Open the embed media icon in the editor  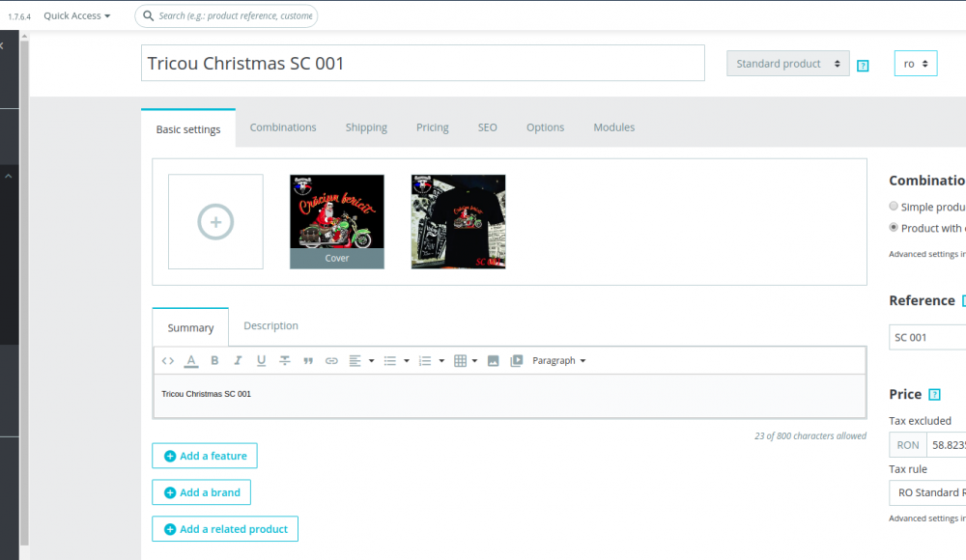click(x=517, y=360)
